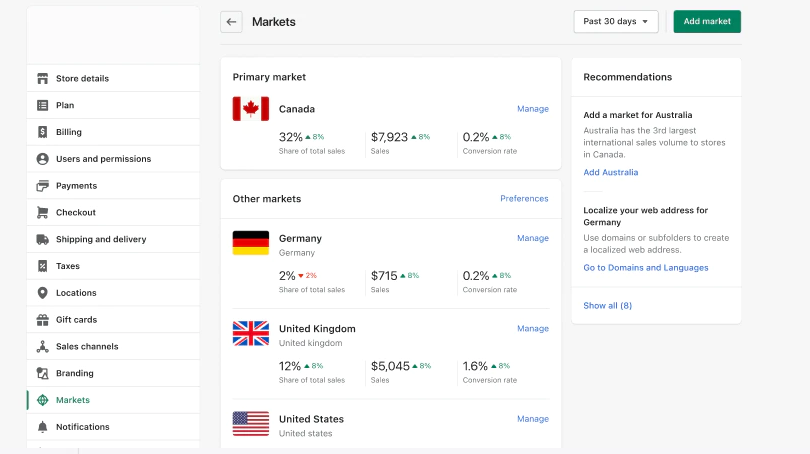
Task: Open Preferences for Other markets
Action: (x=524, y=199)
